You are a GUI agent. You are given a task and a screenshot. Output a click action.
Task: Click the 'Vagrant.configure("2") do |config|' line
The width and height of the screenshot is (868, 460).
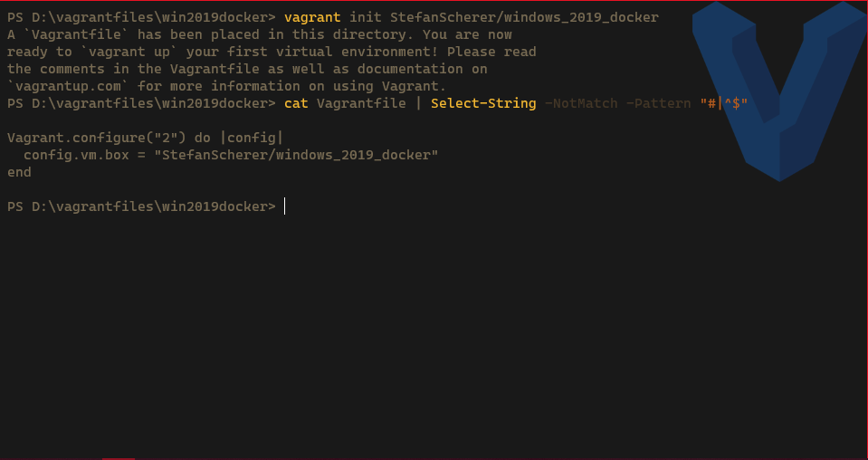pos(145,138)
